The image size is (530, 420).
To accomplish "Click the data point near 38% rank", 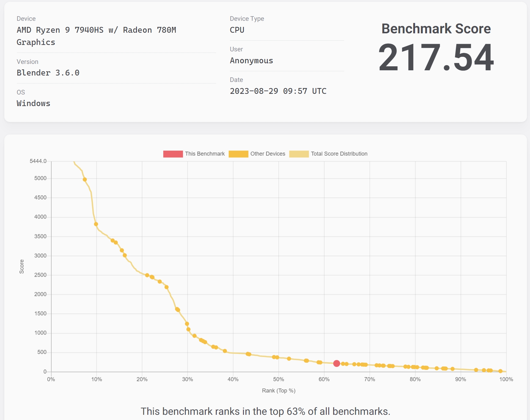I will pyautogui.click(x=225, y=351).
